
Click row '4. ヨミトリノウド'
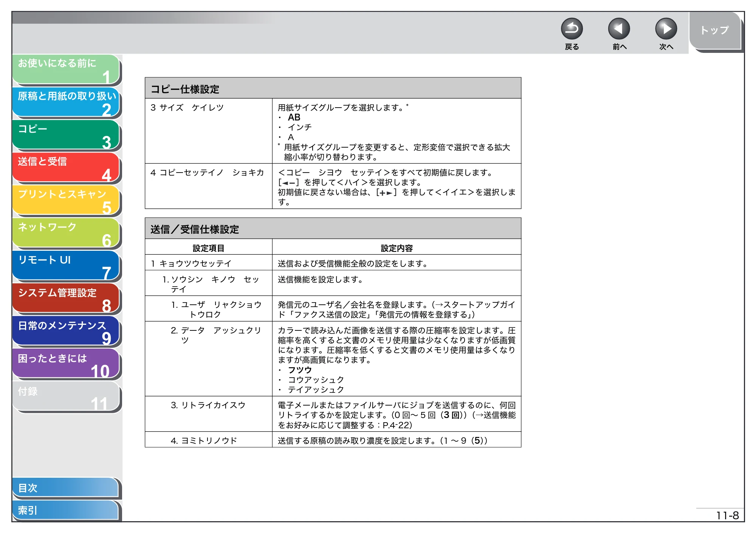[x=333, y=440]
